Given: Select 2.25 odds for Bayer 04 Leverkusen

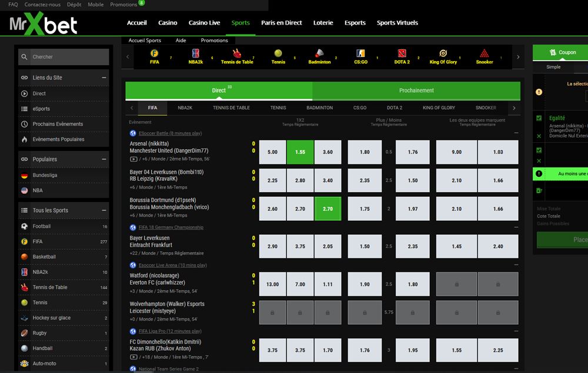Looking at the screenshot, I should click(x=272, y=180).
